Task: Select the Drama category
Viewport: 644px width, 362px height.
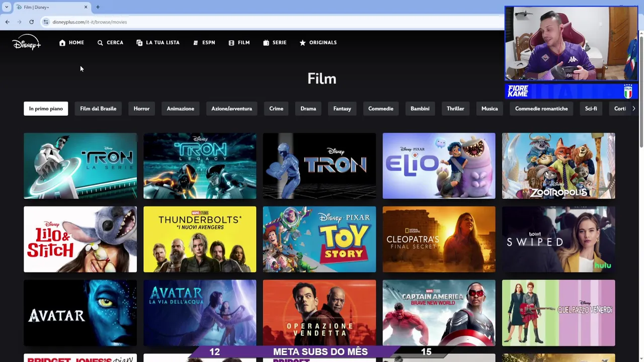Action: point(308,109)
